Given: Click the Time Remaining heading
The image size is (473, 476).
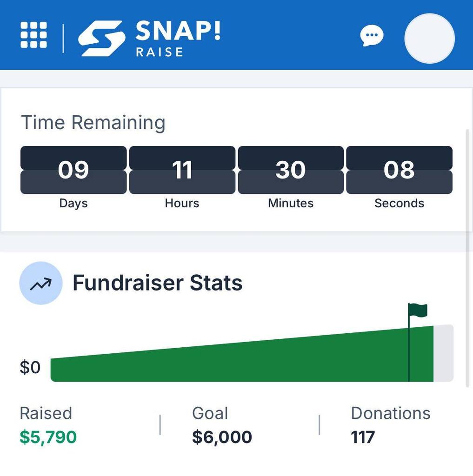Looking at the screenshot, I should 93,123.
